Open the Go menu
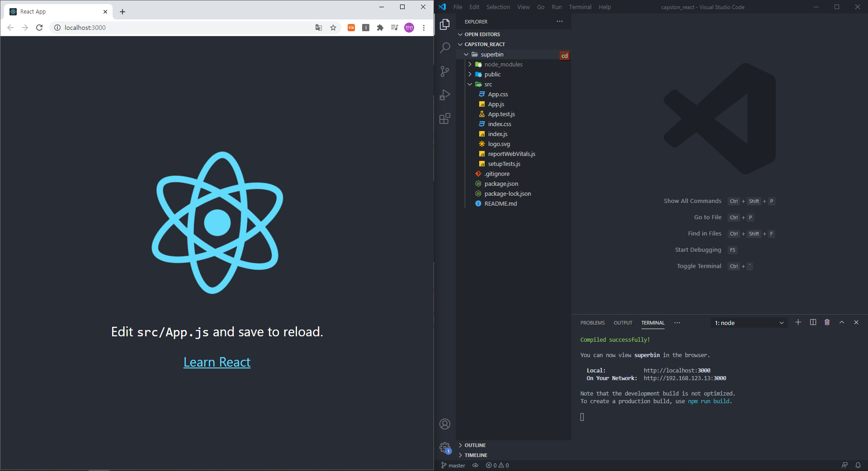 541,7
